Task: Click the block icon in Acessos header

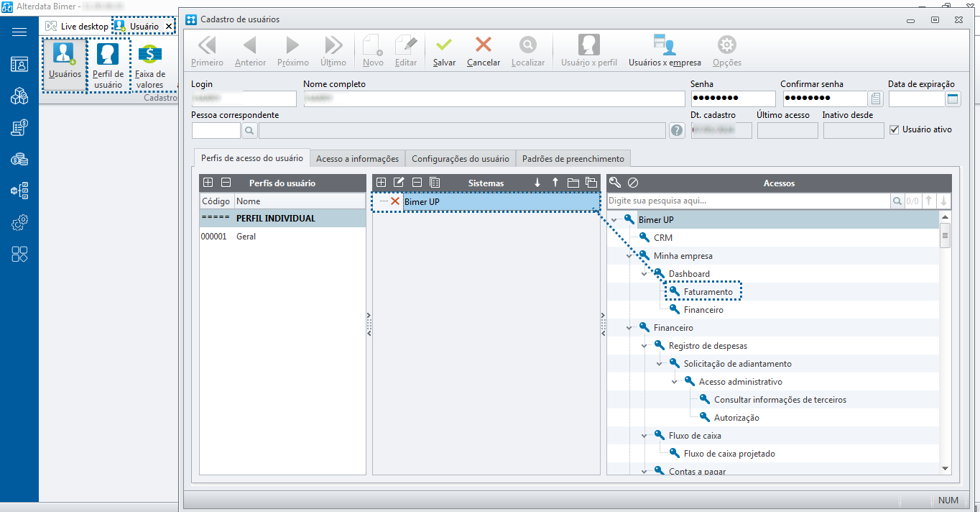Action: (633, 183)
